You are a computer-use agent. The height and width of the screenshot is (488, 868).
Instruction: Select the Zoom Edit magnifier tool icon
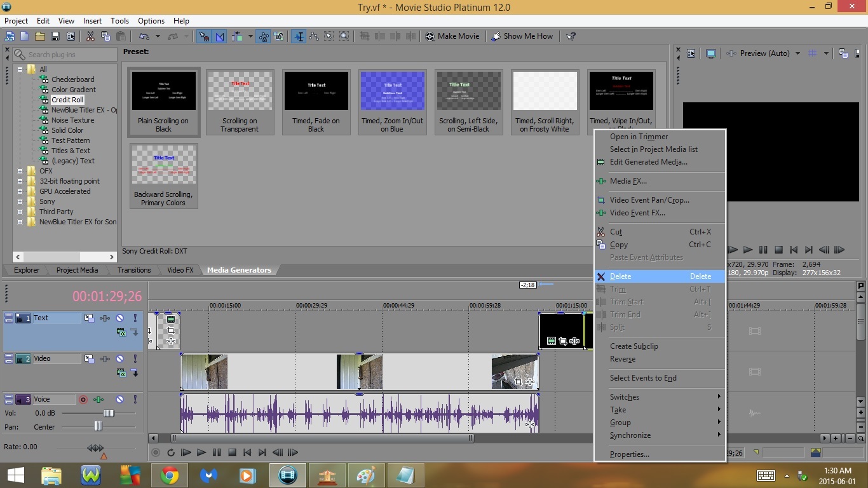tap(344, 36)
